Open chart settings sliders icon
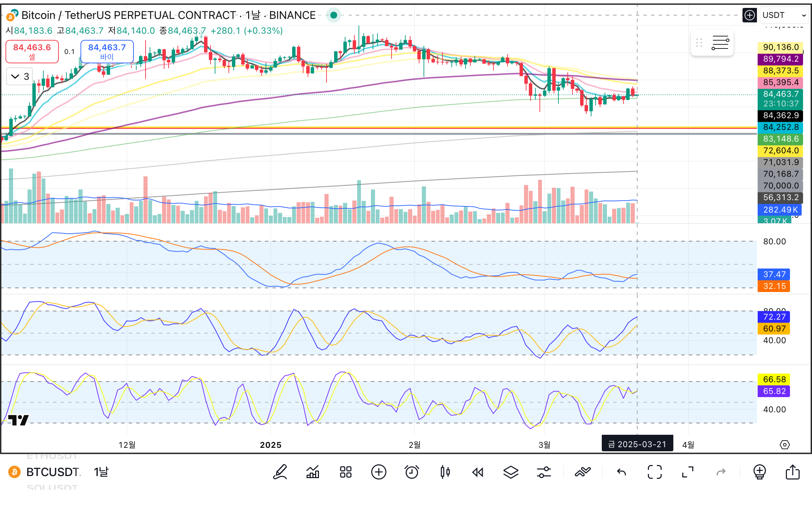Viewport: 812px width, 507px height. pyautogui.click(x=544, y=472)
